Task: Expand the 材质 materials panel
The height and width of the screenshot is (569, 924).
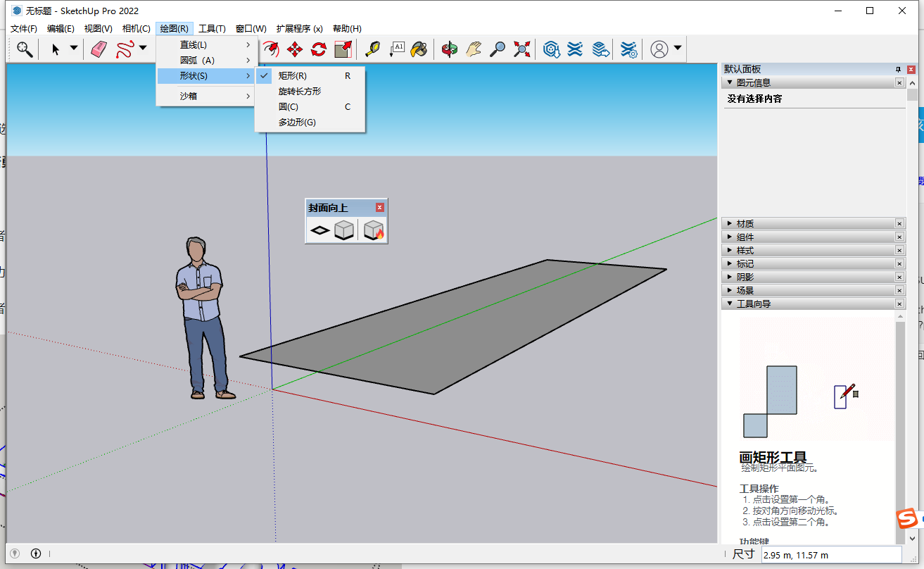Action: coord(745,223)
